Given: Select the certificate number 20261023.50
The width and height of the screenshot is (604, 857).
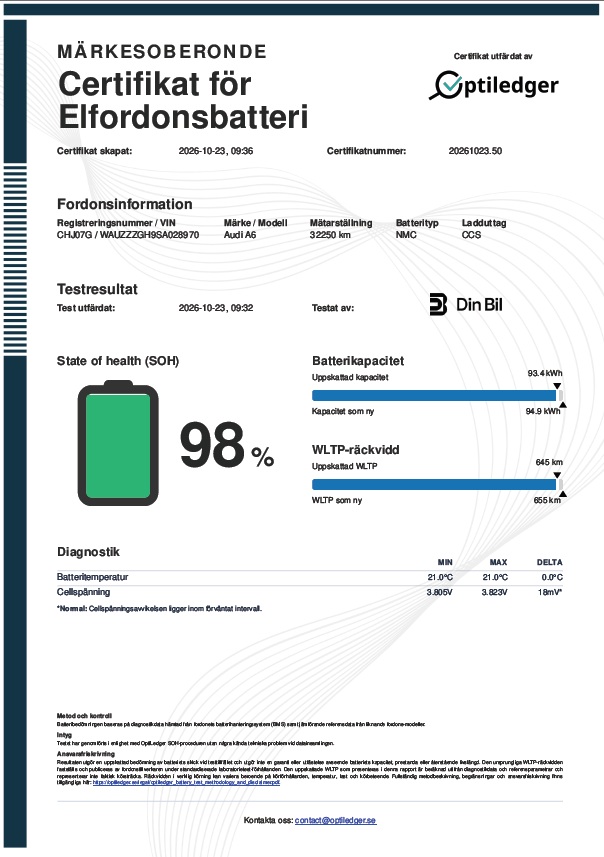Looking at the screenshot, I should (x=475, y=151).
